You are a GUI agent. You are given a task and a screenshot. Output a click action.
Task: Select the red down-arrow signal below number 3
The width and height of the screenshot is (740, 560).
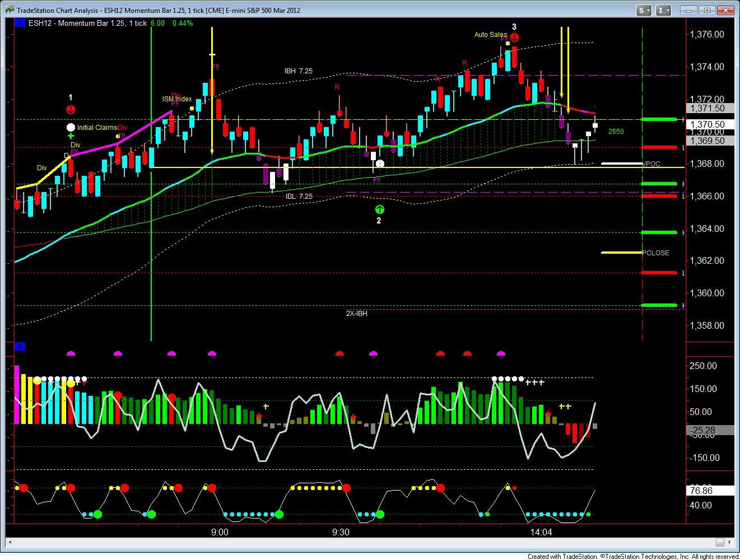click(514, 38)
